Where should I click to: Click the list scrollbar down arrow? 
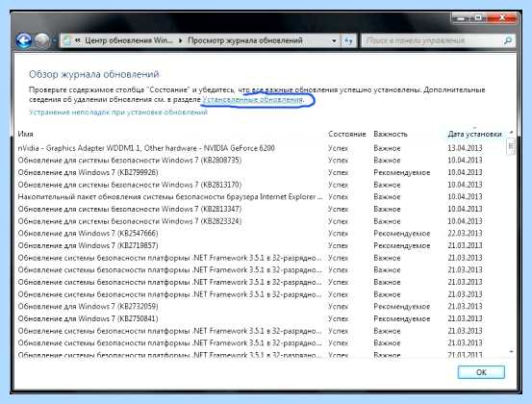(511, 352)
